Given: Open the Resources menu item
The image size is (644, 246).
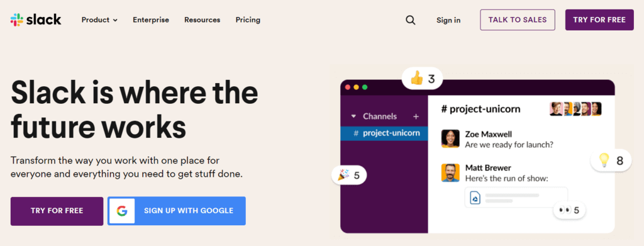Looking at the screenshot, I should [x=202, y=20].
